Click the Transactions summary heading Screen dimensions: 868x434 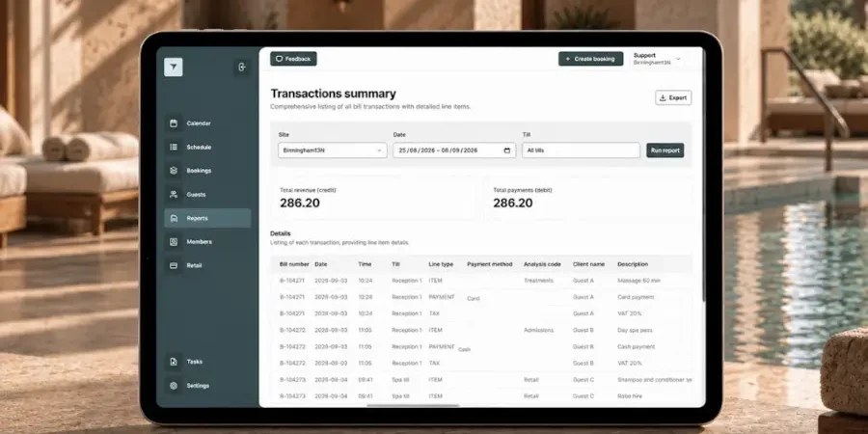click(x=334, y=94)
